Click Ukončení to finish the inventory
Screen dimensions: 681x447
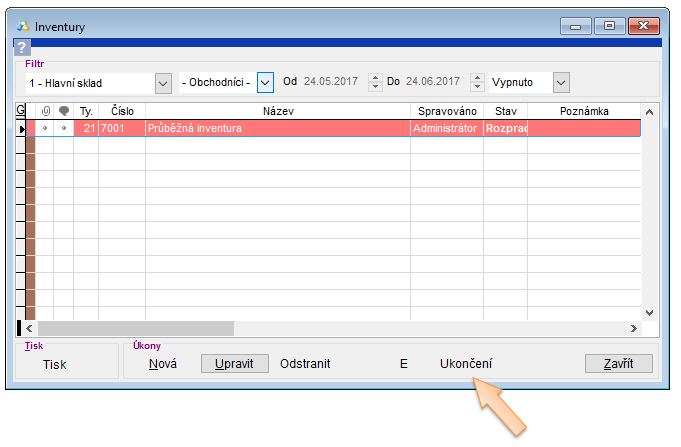point(466,364)
